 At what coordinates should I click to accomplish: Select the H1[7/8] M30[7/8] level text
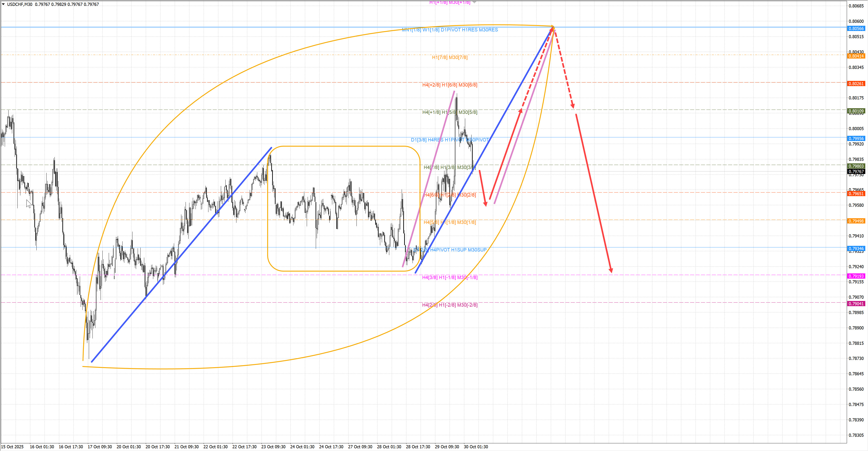pyautogui.click(x=450, y=58)
